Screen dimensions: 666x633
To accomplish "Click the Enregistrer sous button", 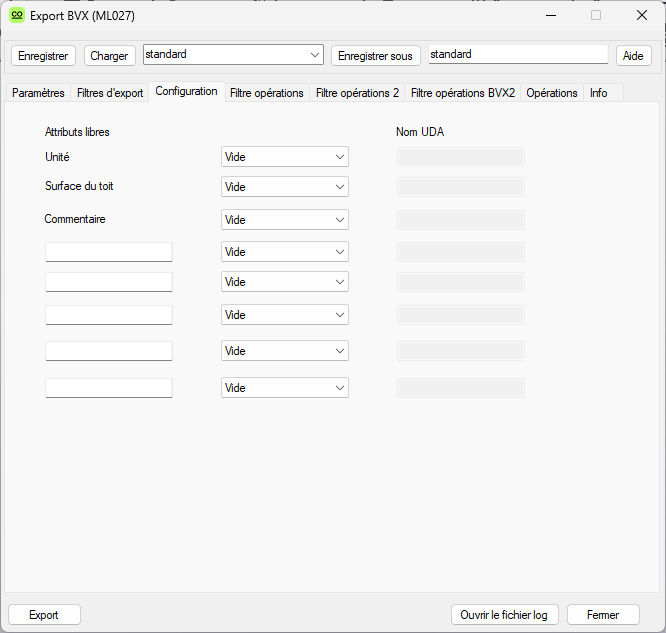I will click(375, 56).
